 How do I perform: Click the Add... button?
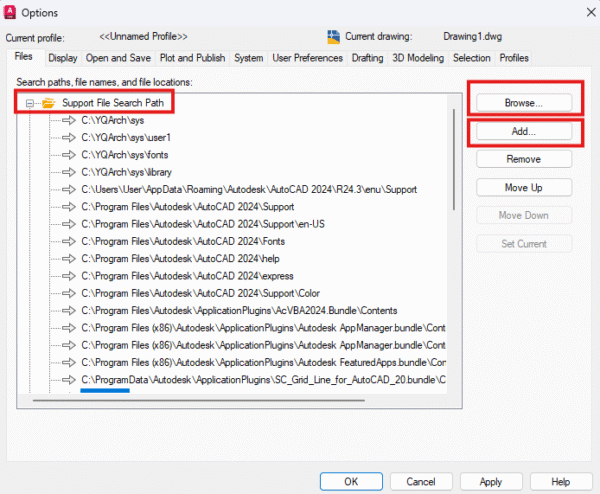524,131
